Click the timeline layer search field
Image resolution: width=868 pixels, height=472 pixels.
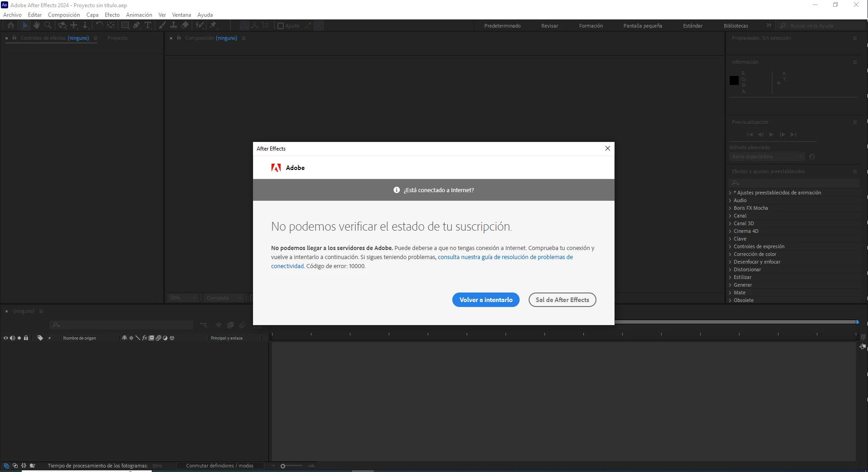pos(121,325)
